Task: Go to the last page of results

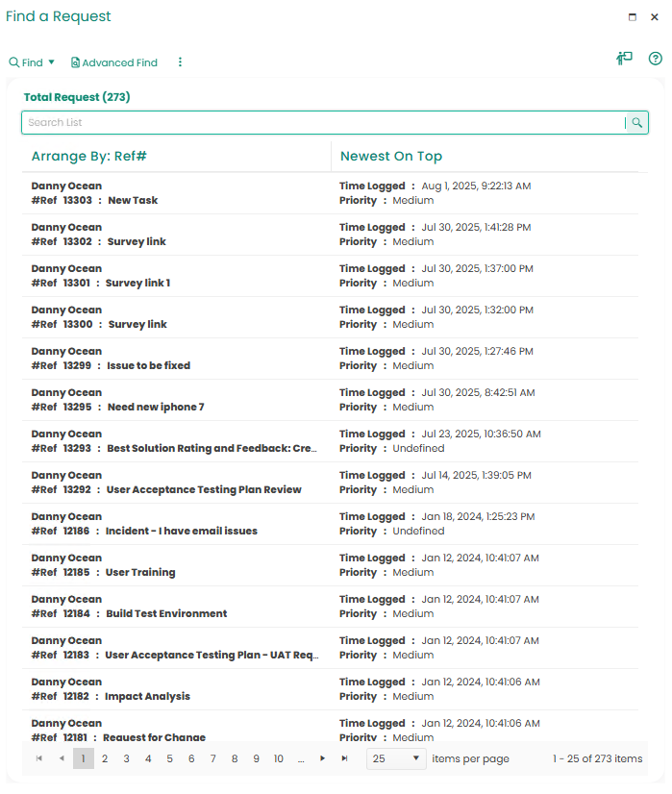Action: point(344,759)
